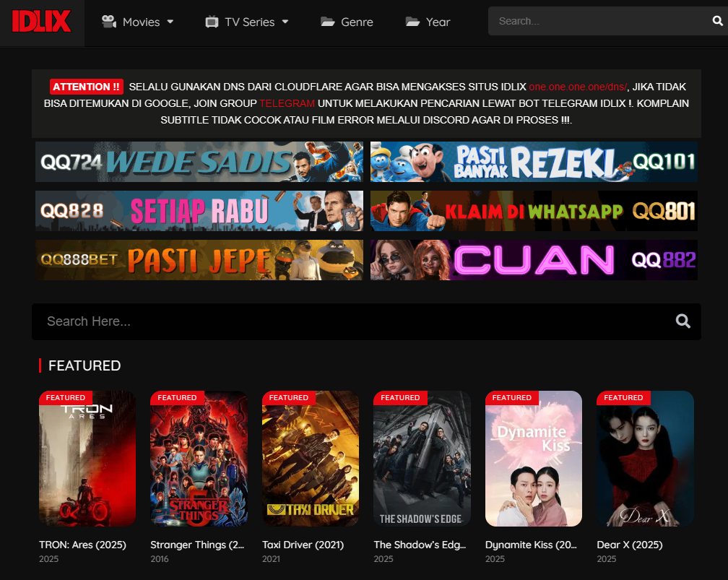This screenshot has height=580, width=728.
Task: Open the Year menu
Action: (438, 22)
